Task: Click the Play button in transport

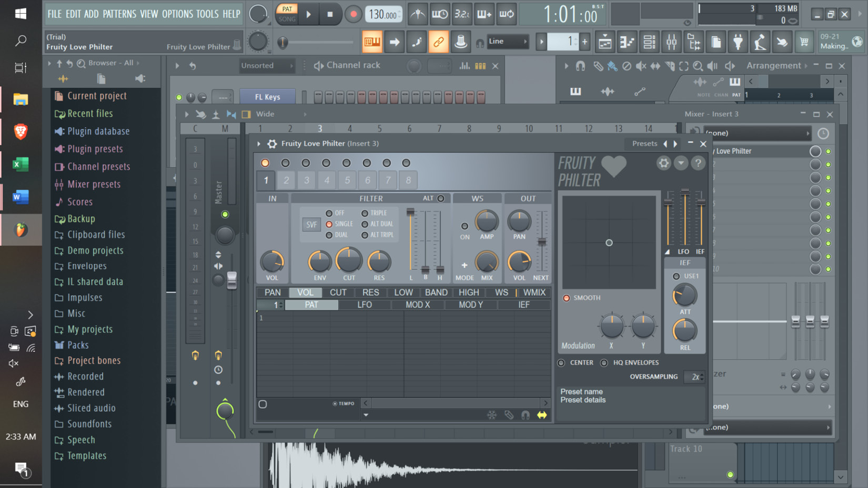Action: click(309, 14)
